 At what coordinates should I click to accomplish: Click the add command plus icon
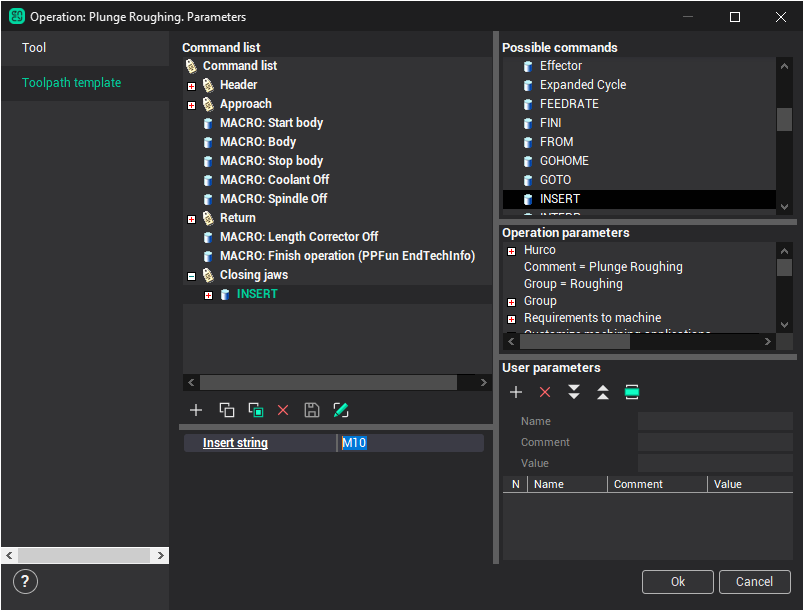click(196, 410)
